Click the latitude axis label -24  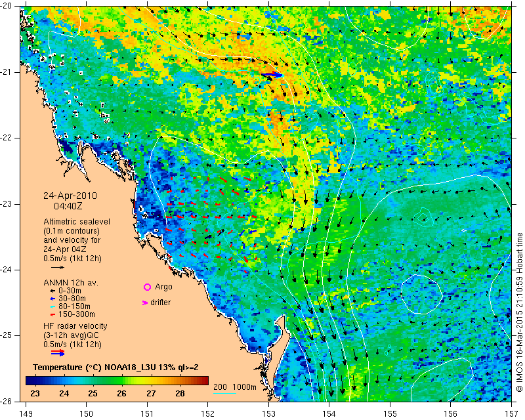pos(7,270)
